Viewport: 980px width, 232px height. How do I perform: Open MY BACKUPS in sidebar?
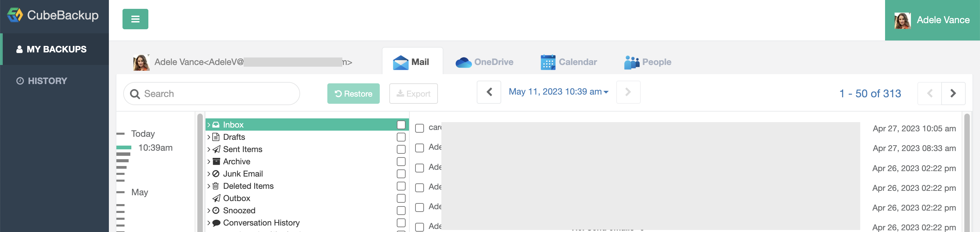(54, 49)
